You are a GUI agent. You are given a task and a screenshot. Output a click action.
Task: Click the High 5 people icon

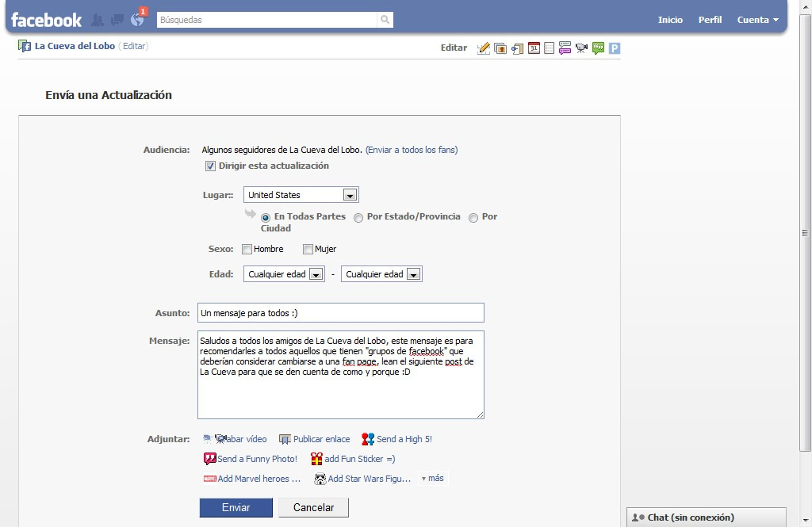click(x=368, y=439)
